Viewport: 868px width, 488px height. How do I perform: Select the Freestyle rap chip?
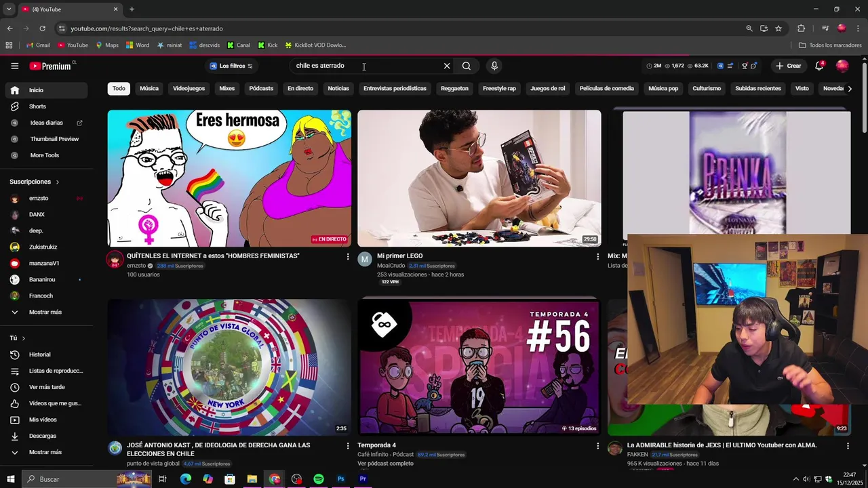(x=499, y=88)
